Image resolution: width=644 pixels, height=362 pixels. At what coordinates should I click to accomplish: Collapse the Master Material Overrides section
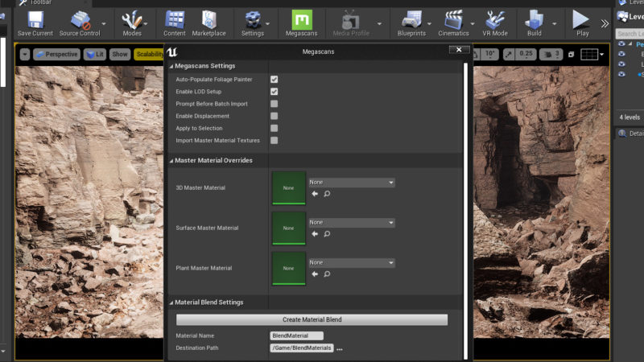[171, 160]
